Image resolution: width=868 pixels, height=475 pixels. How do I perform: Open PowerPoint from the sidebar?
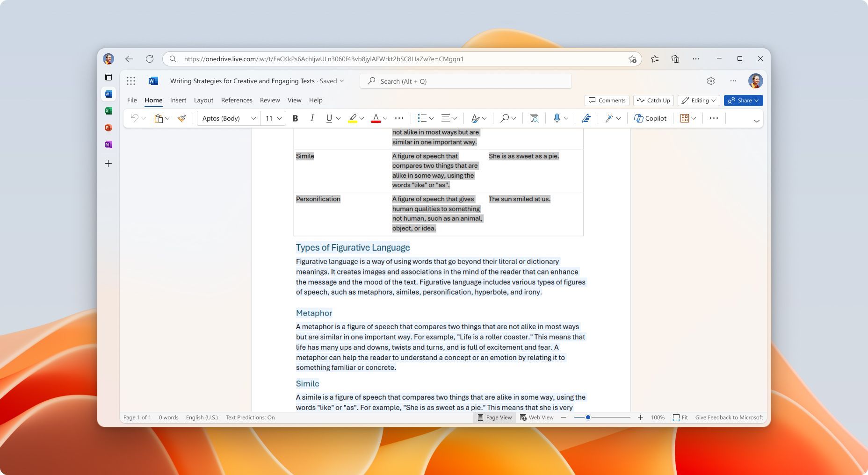coord(108,128)
